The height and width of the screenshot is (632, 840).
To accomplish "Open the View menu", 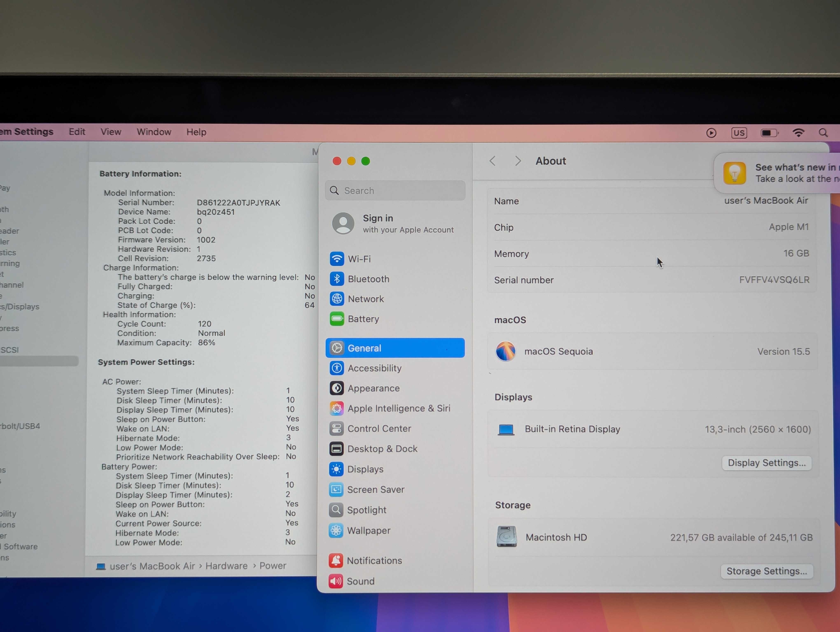I will tap(111, 132).
